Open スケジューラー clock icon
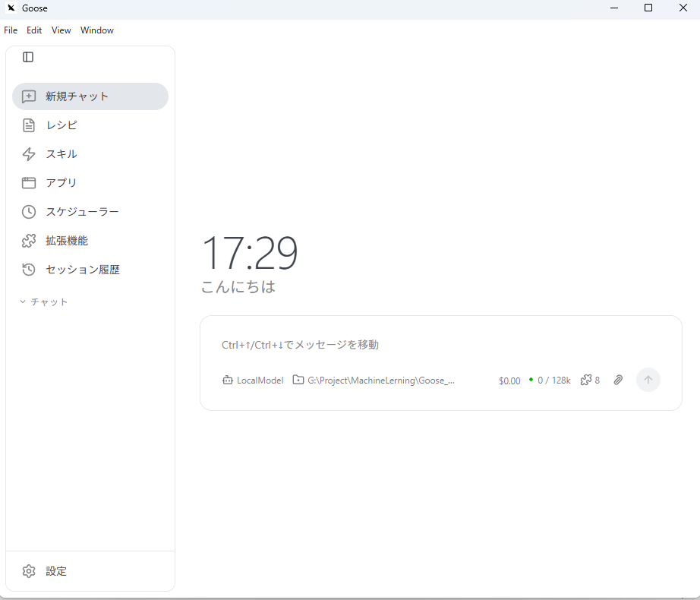Image resolution: width=700 pixels, height=600 pixels. click(x=29, y=212)
